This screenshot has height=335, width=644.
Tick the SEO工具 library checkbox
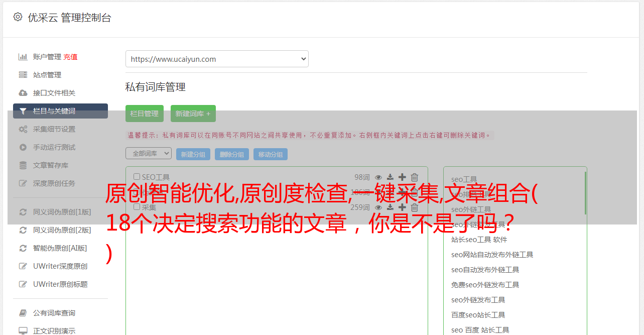137,177
